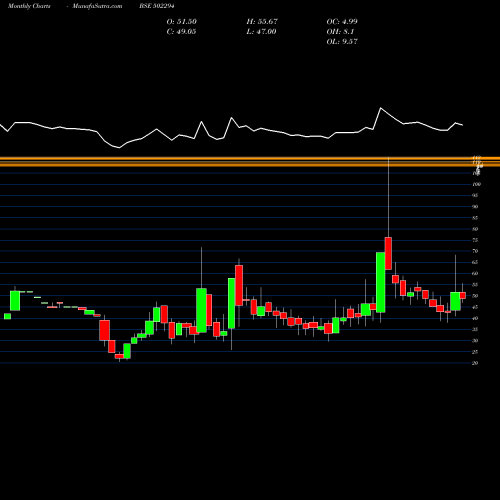Click the 80 price axis label
The width and height of the screenshot is (500, 500).
475,229
